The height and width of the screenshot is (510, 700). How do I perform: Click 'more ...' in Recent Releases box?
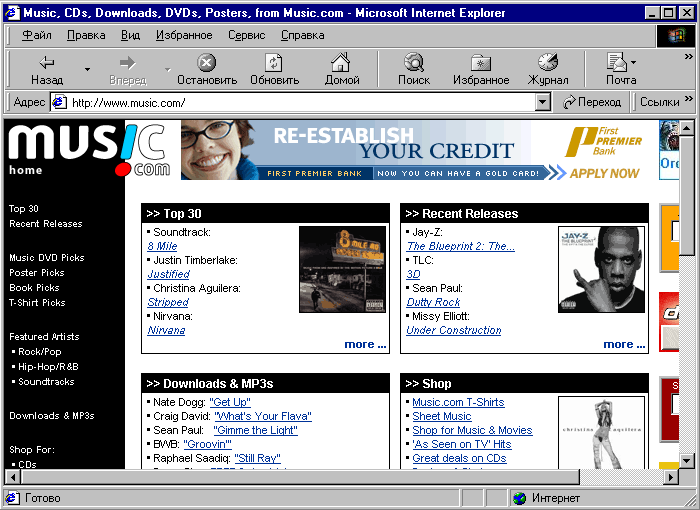(624, 344)
